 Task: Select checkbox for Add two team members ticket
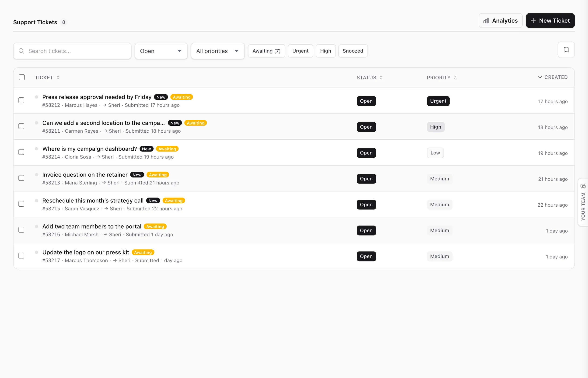click(22, 230)
